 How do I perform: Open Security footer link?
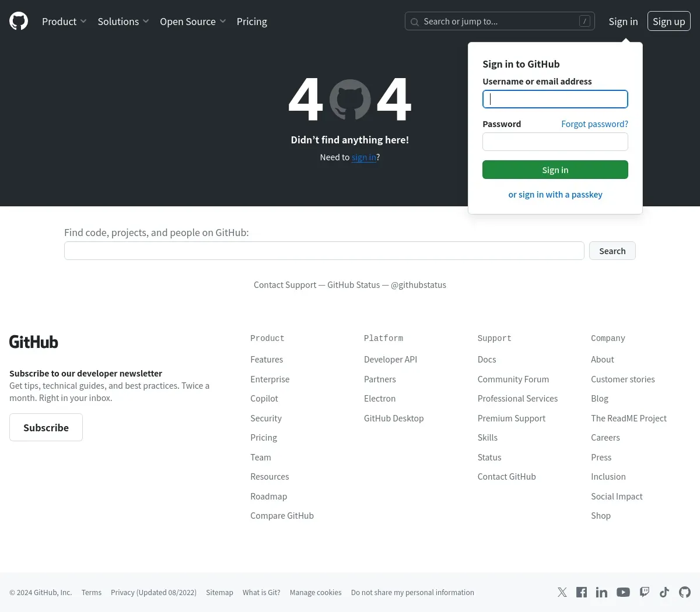tap(266, 418)
